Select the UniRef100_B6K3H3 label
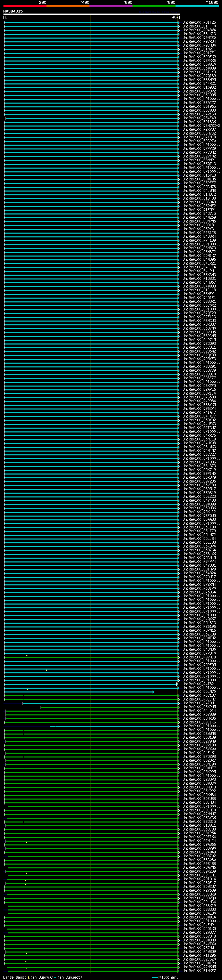This screenshot has height=980, width=222. [x=199, y=275]
